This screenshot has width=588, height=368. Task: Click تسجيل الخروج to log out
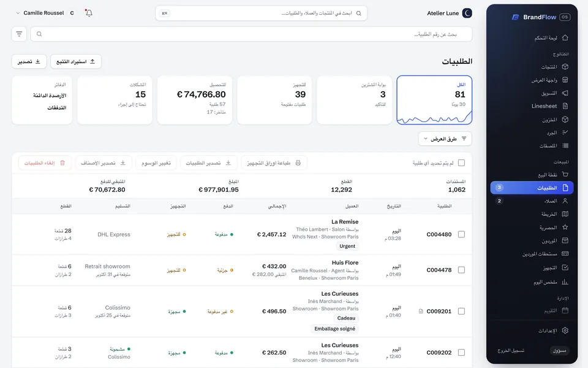click(511, 351)
